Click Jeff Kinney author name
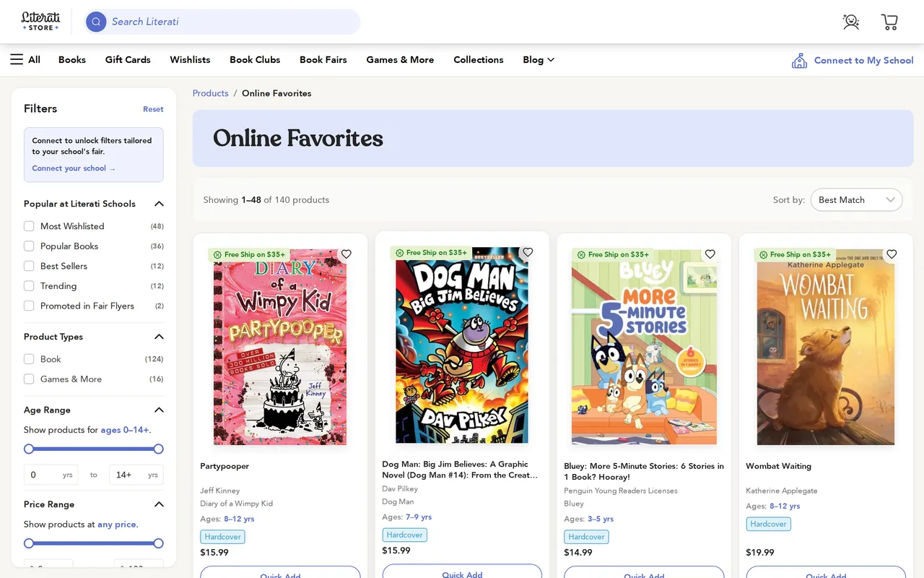Image resolution: width=924 pixels, height=578 pixels. pos(220,491)
